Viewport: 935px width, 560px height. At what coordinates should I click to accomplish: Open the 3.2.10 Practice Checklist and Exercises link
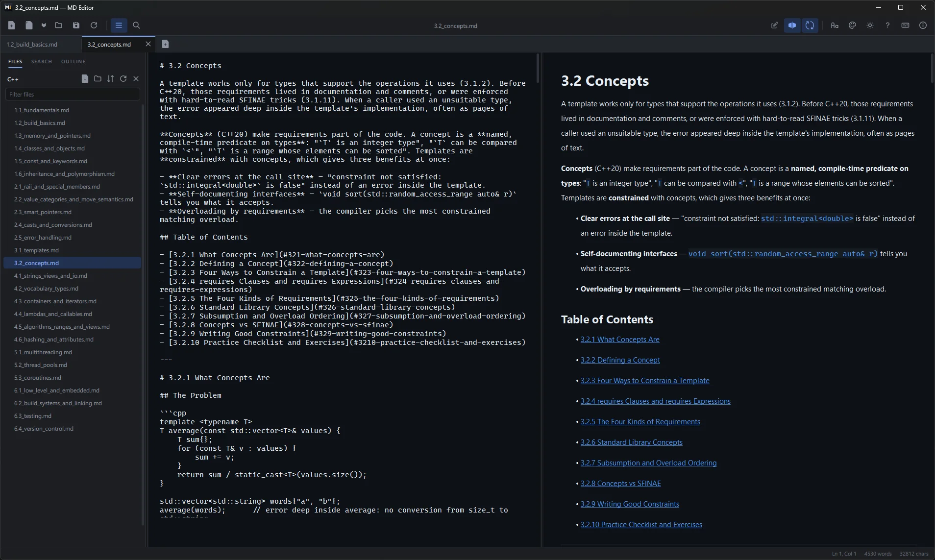coord(641,525)
